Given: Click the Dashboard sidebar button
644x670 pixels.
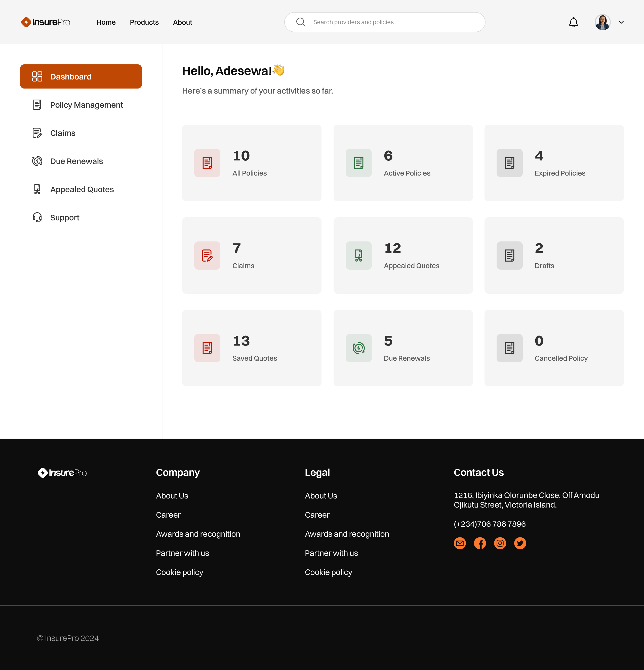Looking at the screenshot, I should coord(81,76).
